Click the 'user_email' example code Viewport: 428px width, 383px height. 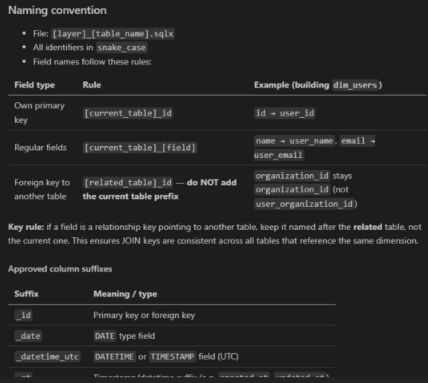point(279,155)
